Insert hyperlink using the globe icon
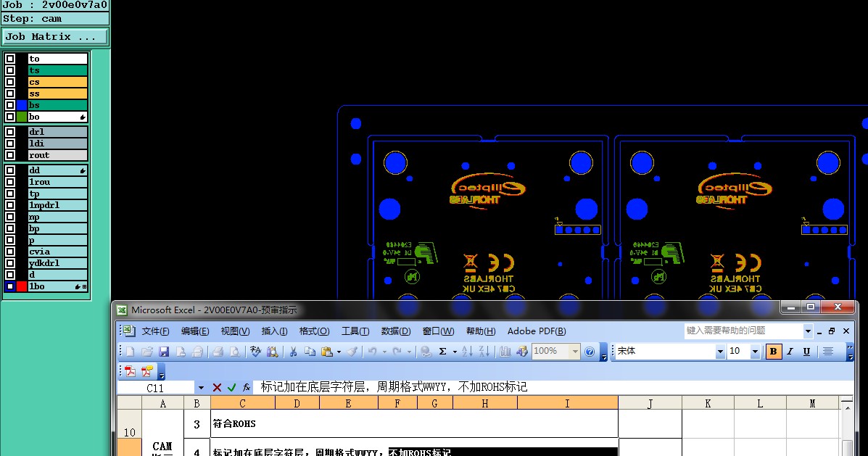 (426, 352)
